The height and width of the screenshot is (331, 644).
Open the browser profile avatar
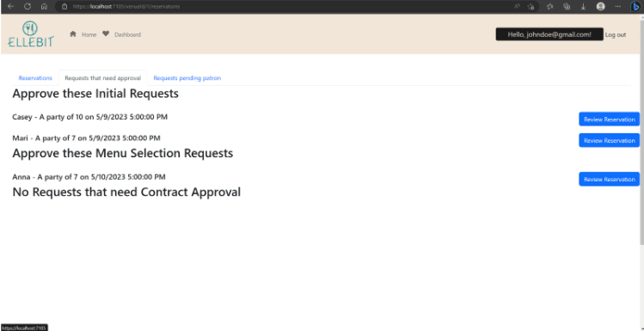tap(600, 7)
